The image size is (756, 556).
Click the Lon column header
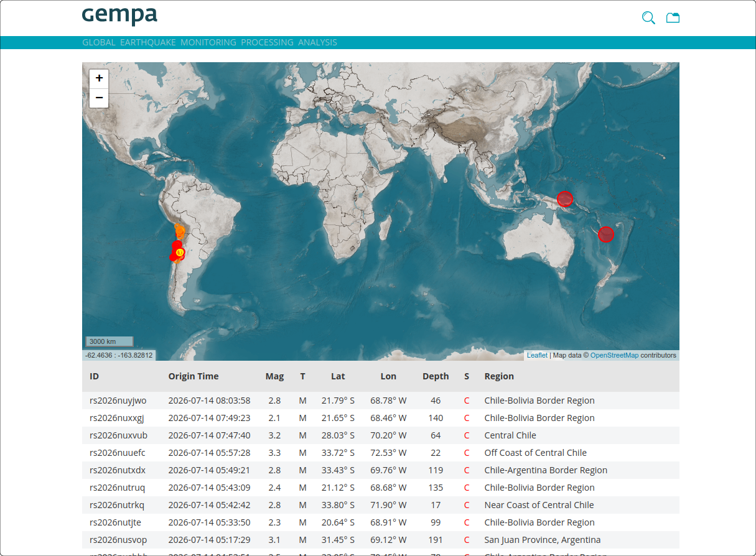click(x=388, y=376)
